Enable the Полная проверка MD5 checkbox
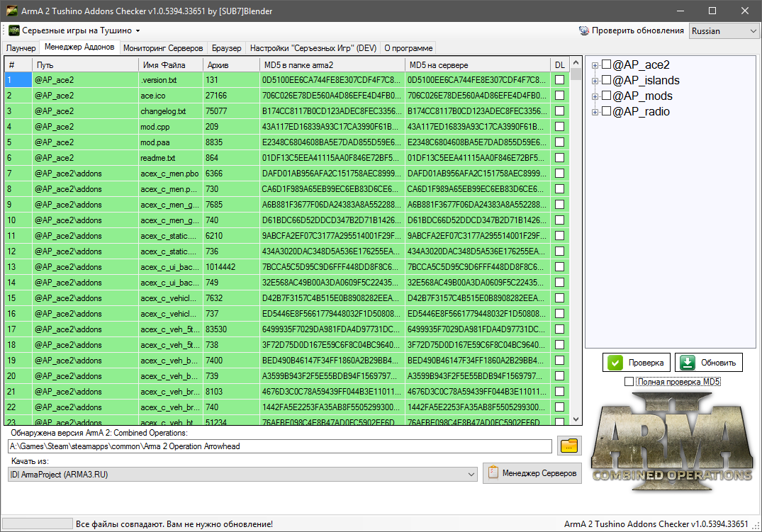 [629, 382]
